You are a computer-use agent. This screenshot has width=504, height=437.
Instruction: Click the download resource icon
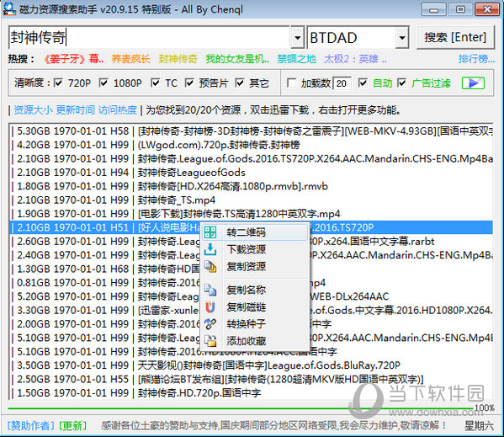click(210, 249)
